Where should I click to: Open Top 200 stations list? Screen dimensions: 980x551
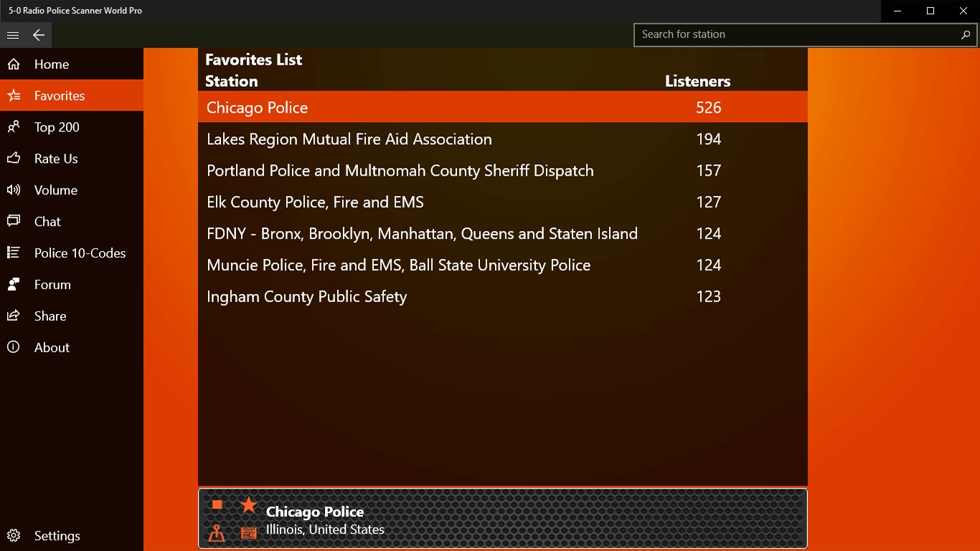point(72,128)
